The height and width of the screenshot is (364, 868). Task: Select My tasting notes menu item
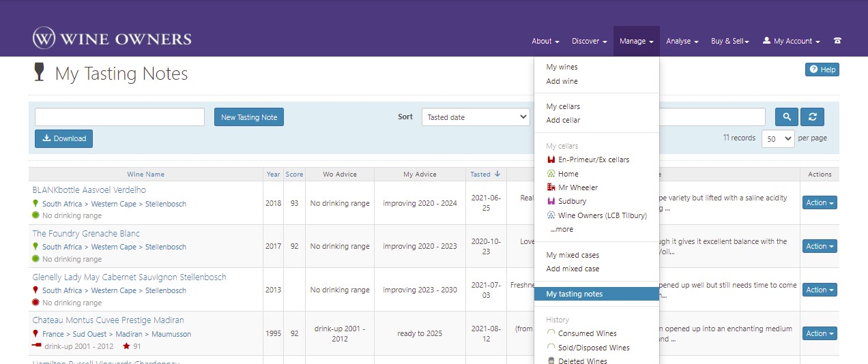[574, 294]
